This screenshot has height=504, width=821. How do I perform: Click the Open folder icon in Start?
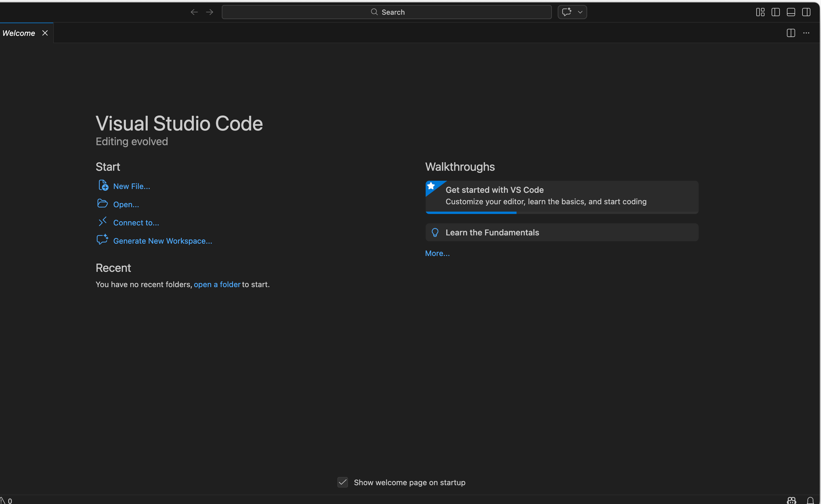(102, 203)
